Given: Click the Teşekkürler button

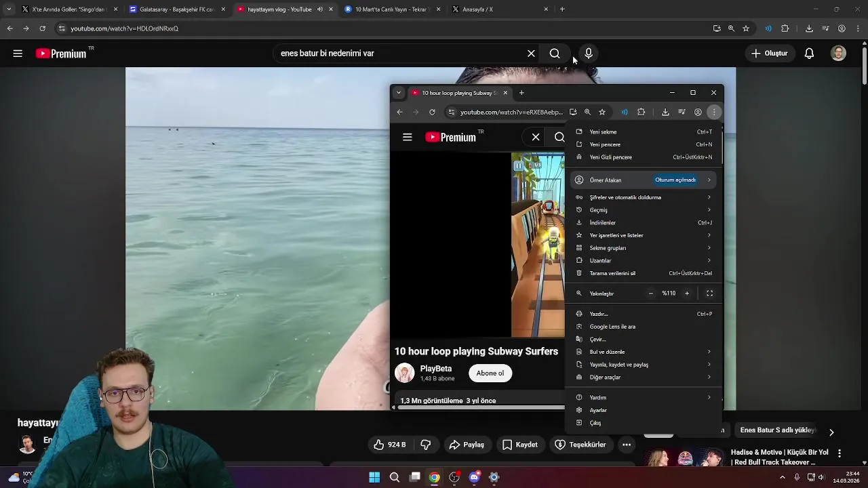Looking at the screenshot, I should pos(580,445).
